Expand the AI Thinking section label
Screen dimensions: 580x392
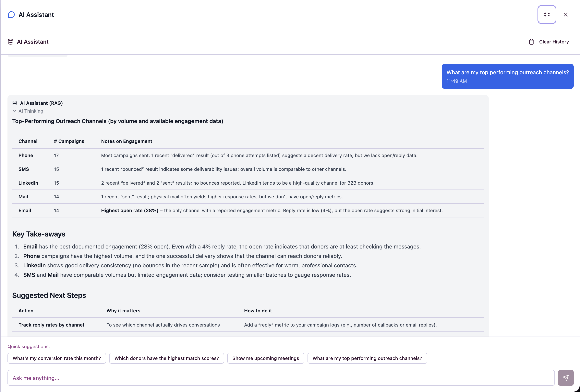click(x=31, y=111)
